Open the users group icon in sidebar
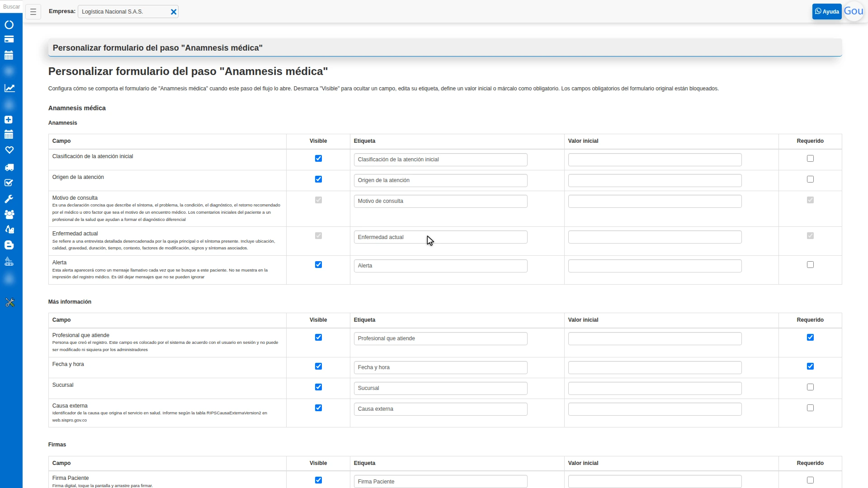 click(9, 214)
